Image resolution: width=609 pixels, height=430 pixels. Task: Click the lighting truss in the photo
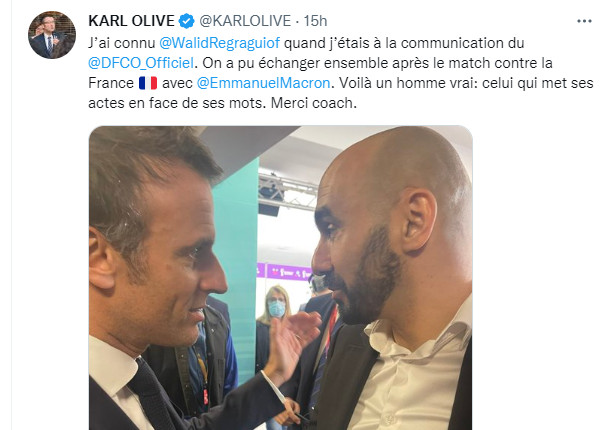(x=287, y=191)
